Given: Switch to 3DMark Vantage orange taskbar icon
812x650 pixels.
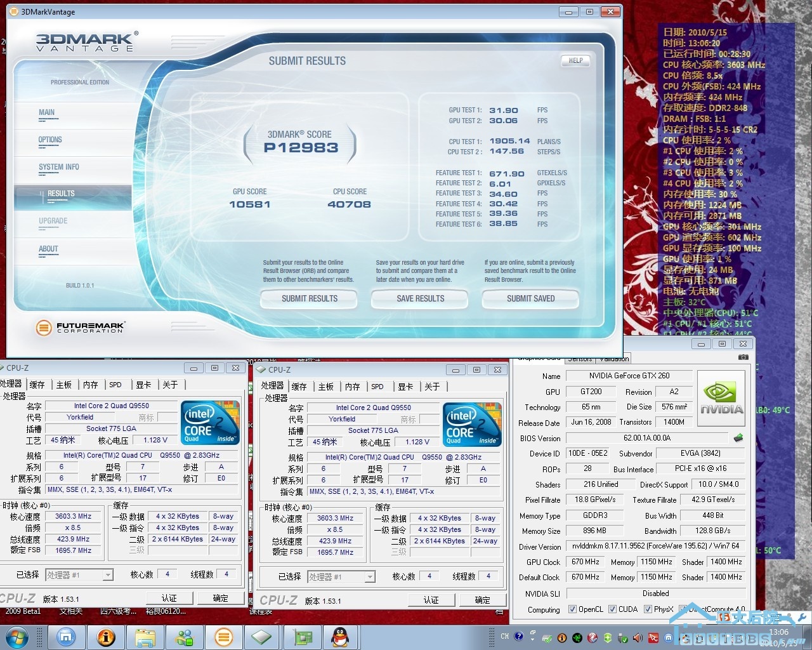Looking at the screenshot, I should pos(223,637).
